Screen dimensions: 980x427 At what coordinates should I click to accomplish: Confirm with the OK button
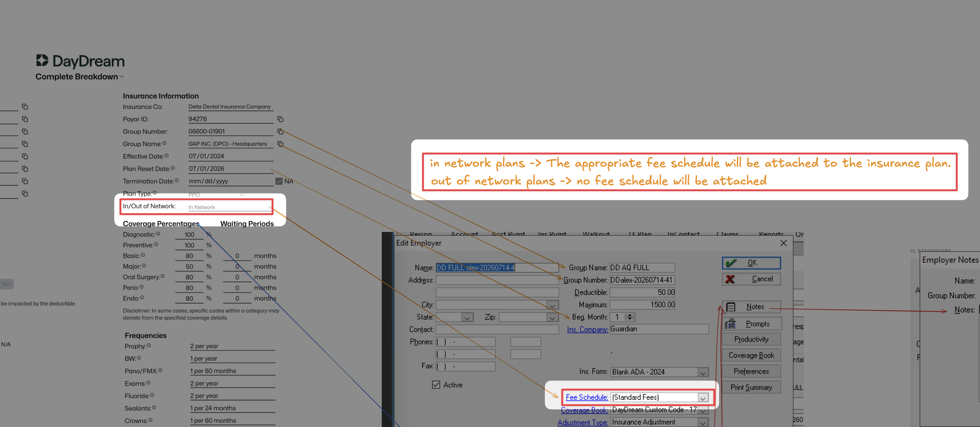click(751, 263)
